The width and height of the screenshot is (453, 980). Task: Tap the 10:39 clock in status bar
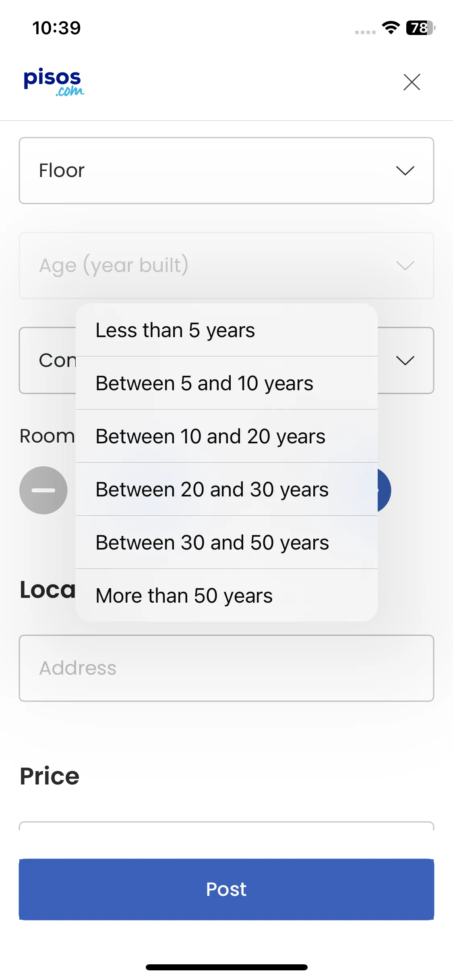56,28
